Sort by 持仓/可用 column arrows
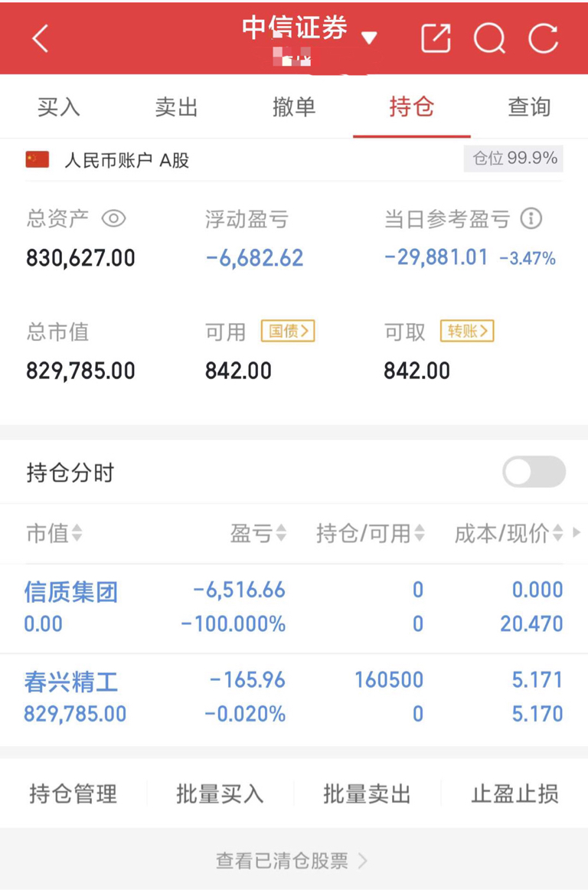Screen dimensions: 588x890 click(x=420, y=533)
